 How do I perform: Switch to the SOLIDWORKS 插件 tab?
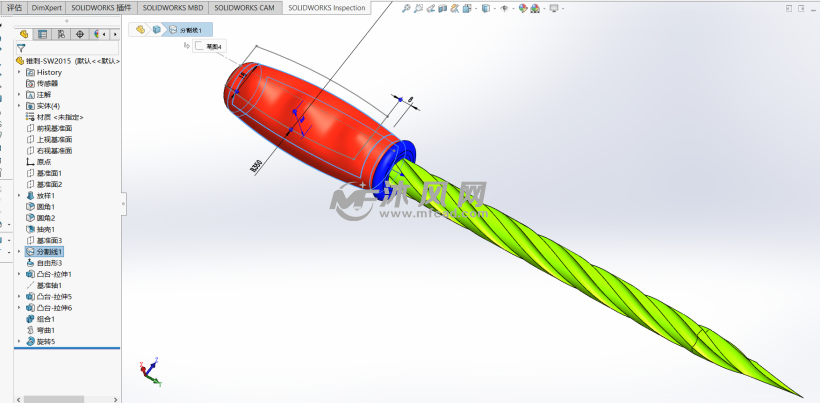101,8
